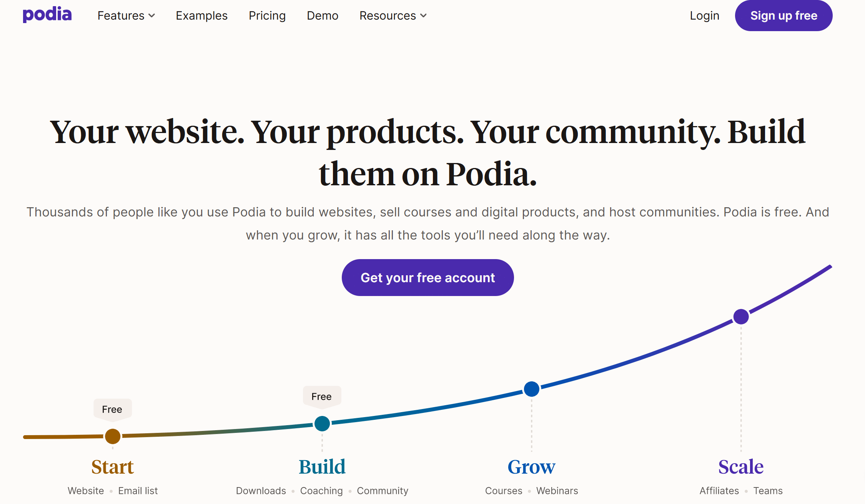Click the Grow stage heading

(531, 467)
